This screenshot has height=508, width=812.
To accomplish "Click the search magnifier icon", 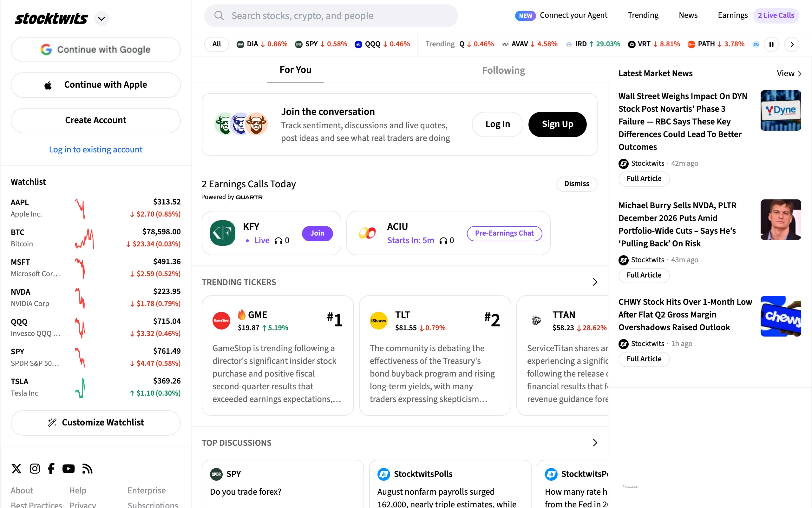I will pyautogui.click(x=219, y=16).
